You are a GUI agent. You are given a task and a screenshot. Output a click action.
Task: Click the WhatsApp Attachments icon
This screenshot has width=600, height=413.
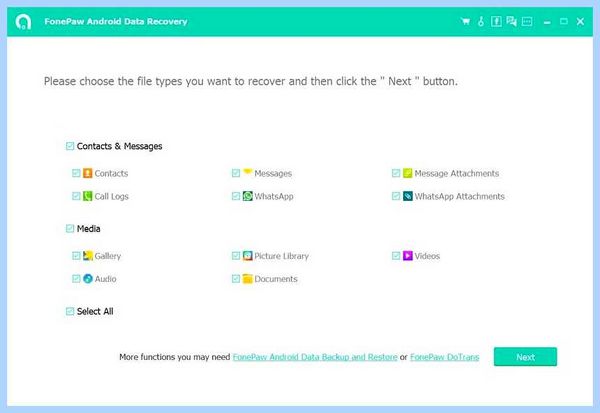click(408, 196)
